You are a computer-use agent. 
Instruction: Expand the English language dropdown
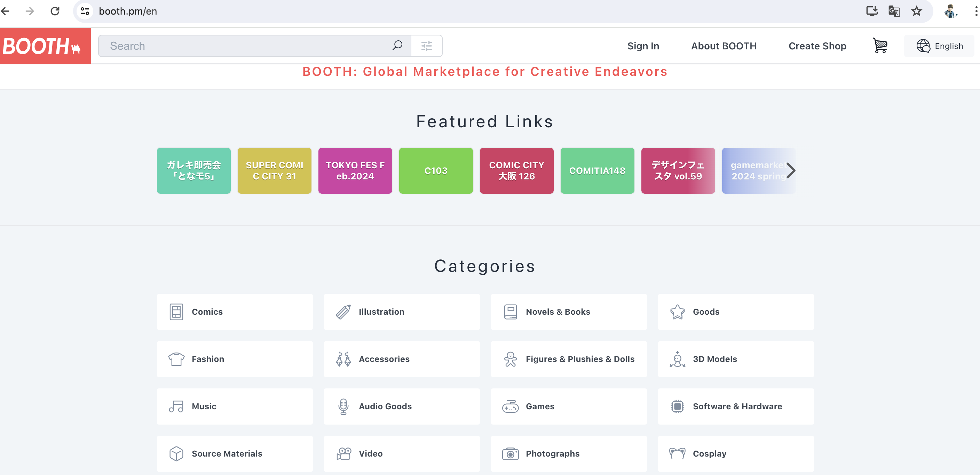tap(939, 46)
